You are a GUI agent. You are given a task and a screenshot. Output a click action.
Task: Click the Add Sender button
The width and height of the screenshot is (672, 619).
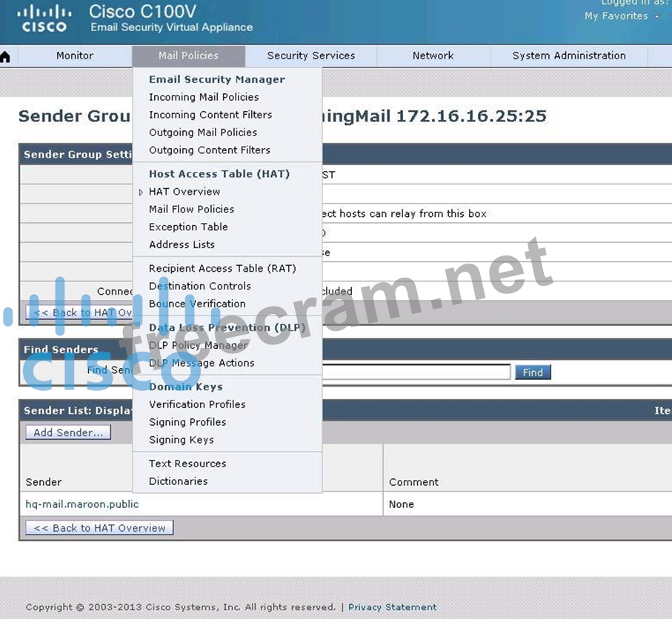(68, 432)
